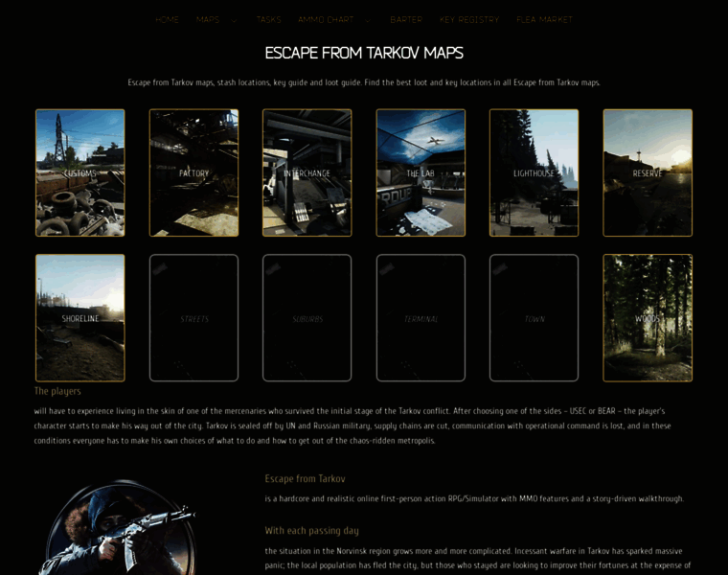728x575 pixels.
Task: Click the soldier with rifle artwork
Action: click(x=119, y=528)
